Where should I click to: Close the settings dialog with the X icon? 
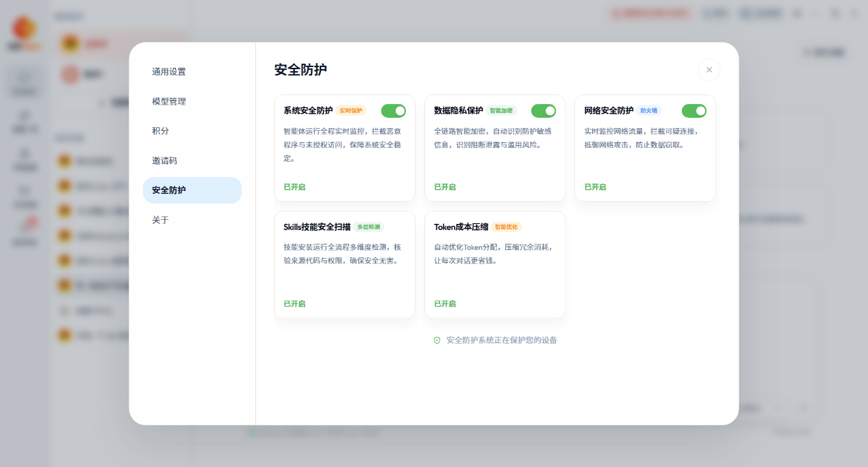pos(709,70)
